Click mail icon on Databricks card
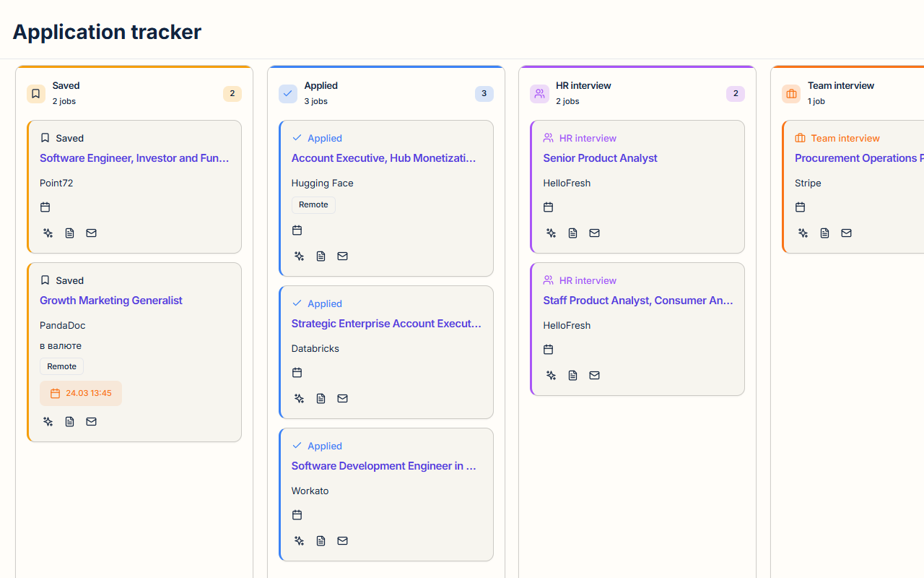This screenshot has width=924, height=578. tap(343, 398)
